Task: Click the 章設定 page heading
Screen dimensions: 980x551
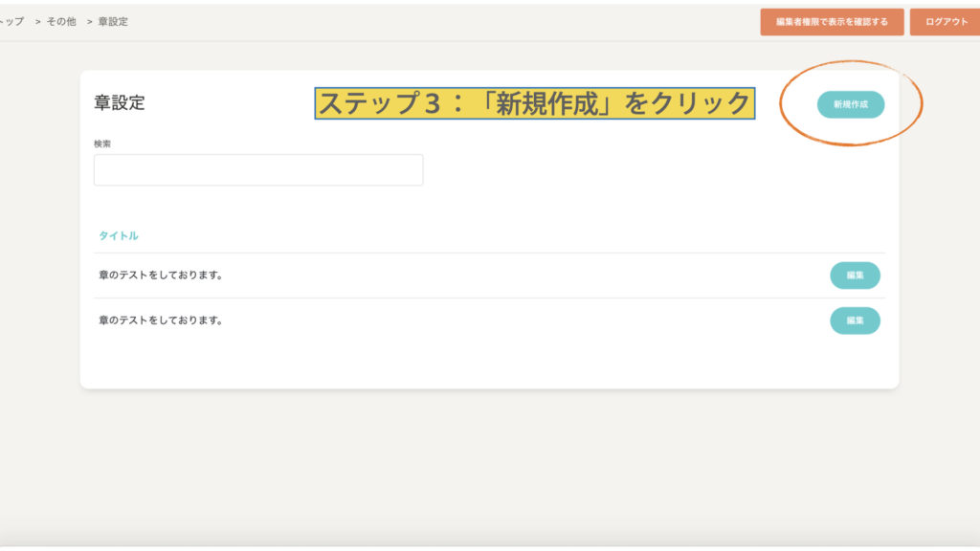Action: click(x=120, y=103)
